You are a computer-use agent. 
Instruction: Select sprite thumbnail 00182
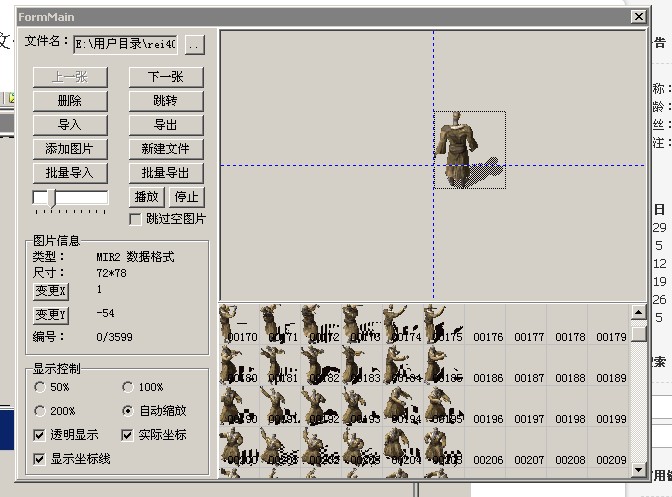click(x=321, y=365)
